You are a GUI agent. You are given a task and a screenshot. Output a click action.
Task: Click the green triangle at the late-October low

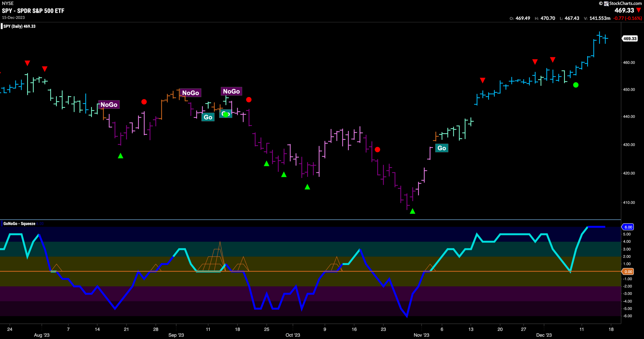tap(412, 211)
